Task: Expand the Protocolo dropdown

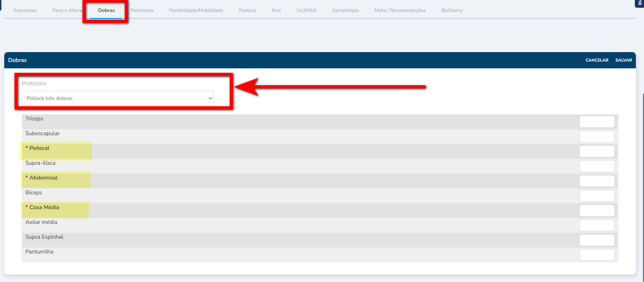Action: pyautogui.click(x=117, y=98)
